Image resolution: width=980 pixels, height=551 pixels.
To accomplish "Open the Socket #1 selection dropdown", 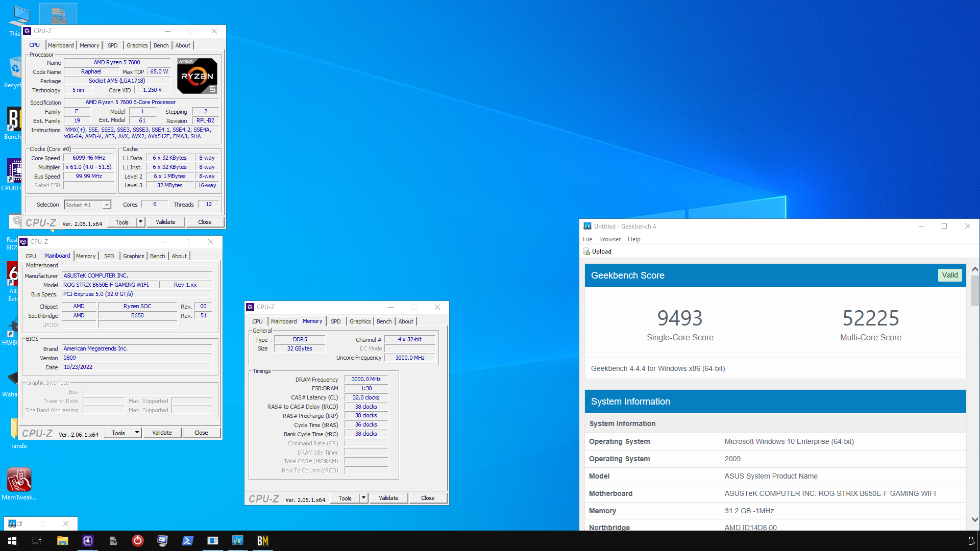I will 87,205.
